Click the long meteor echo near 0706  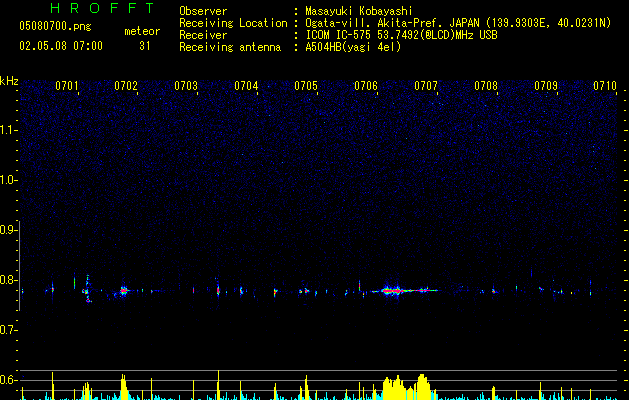(403, 290)
